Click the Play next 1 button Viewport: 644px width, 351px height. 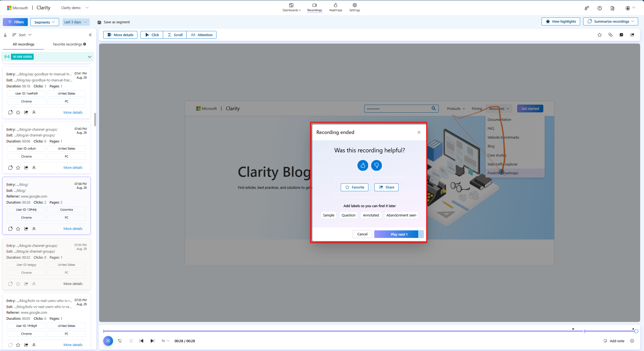(398, 234)
